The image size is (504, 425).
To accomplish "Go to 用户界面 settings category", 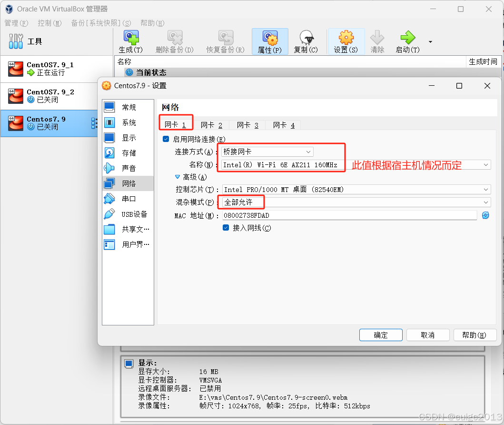I will pos(128,244).
